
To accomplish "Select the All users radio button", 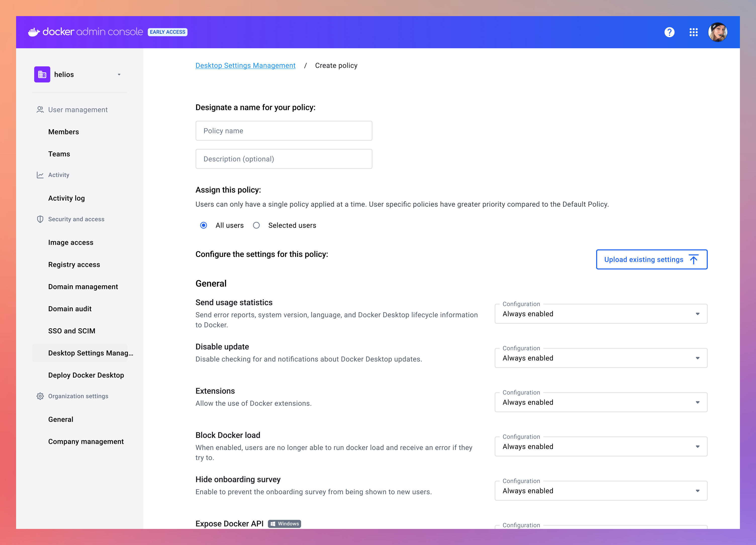I will pyautogui.click(x=203, y=225).
